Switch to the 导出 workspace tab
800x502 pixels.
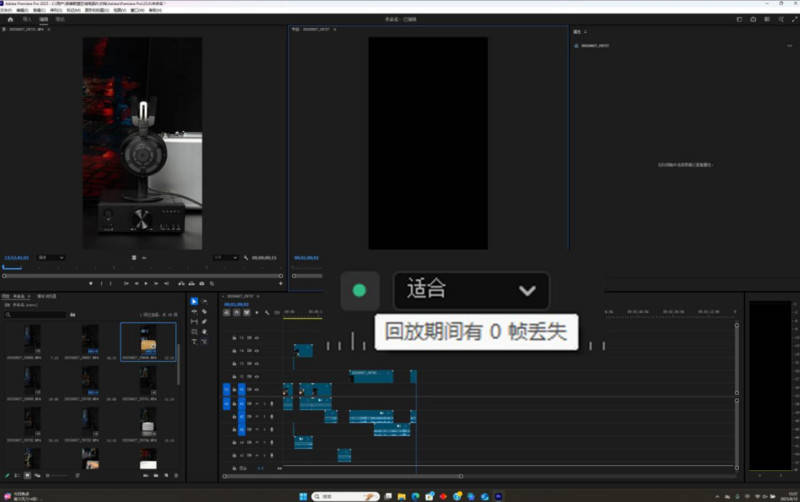pyautogui.click(x=60, y=19)
